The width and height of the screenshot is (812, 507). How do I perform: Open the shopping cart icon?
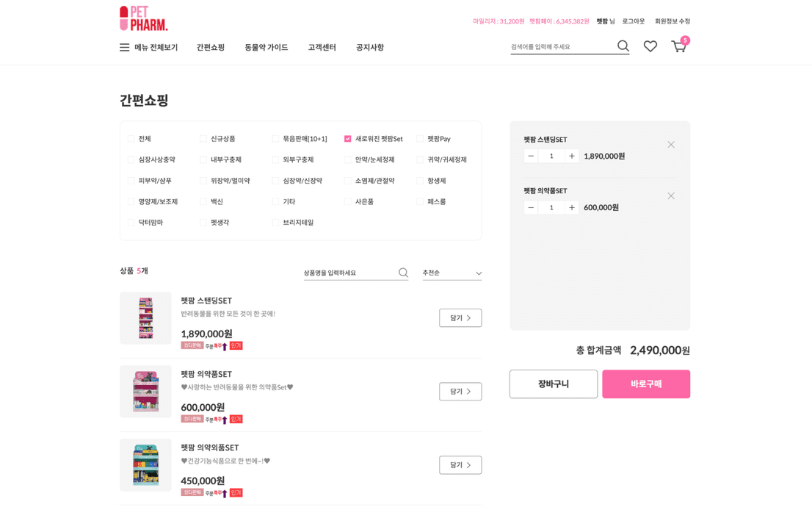coord(679,46)
